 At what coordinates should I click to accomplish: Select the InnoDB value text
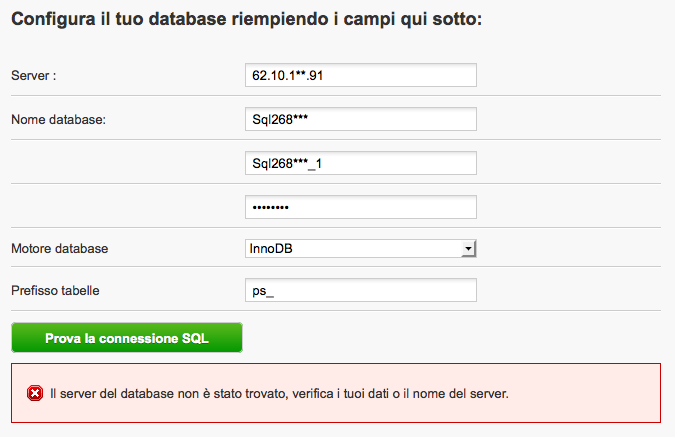click(270, 249)
